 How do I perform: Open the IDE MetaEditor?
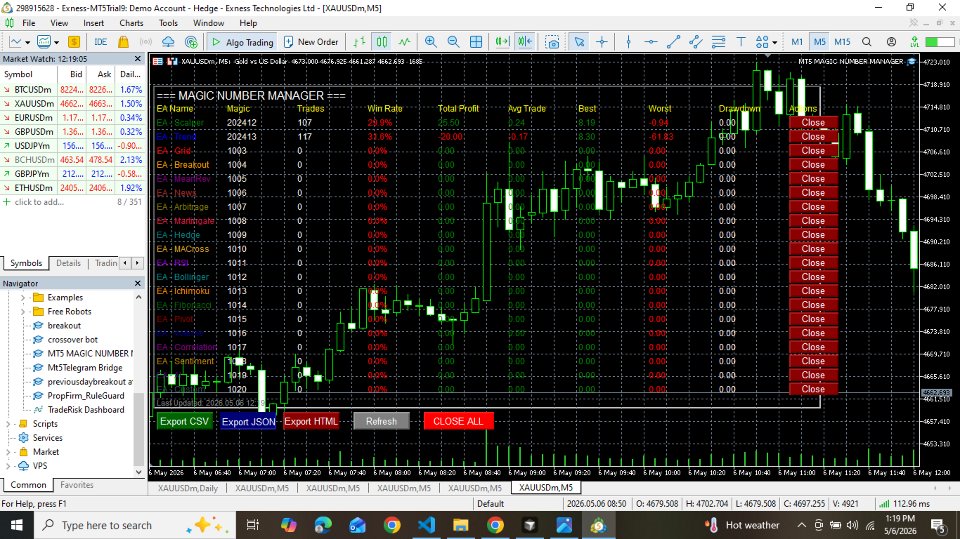100,42
